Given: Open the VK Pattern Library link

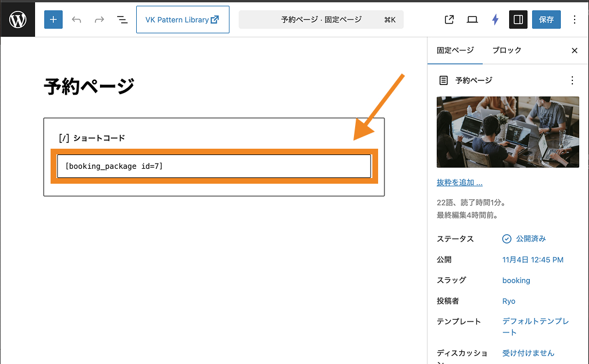Looking at the screenshot, I should coord(182,20).
